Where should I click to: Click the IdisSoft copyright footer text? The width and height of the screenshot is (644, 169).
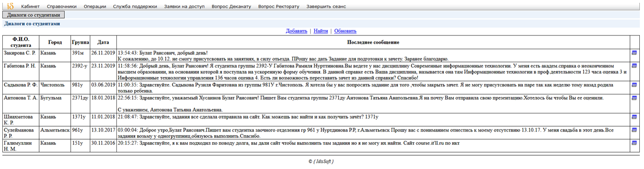321,162
